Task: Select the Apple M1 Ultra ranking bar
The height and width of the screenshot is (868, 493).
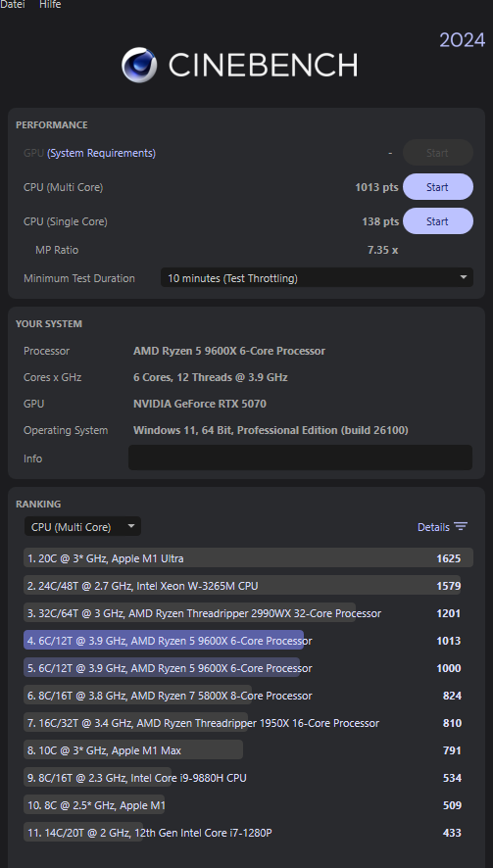Action: [x=248, y=557]
